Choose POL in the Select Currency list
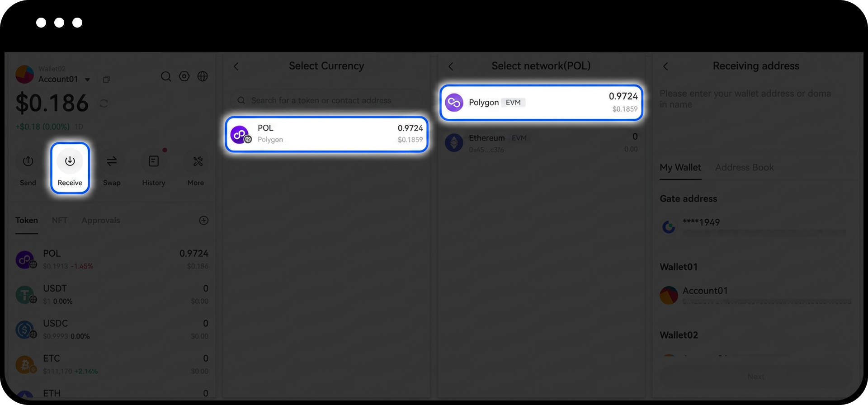The image size is (868, 405). [x=326, y=134]
